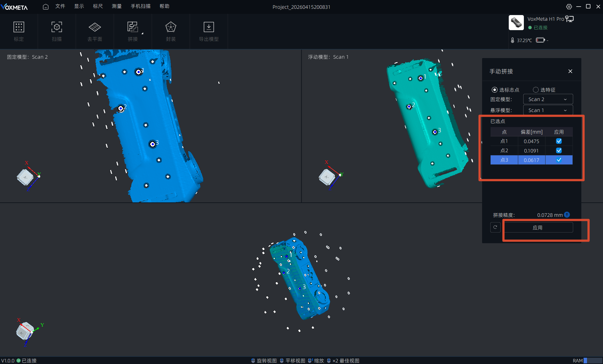Select the 选特征 radio option
This screenshot has width=603, height=364.
(536, 90)
